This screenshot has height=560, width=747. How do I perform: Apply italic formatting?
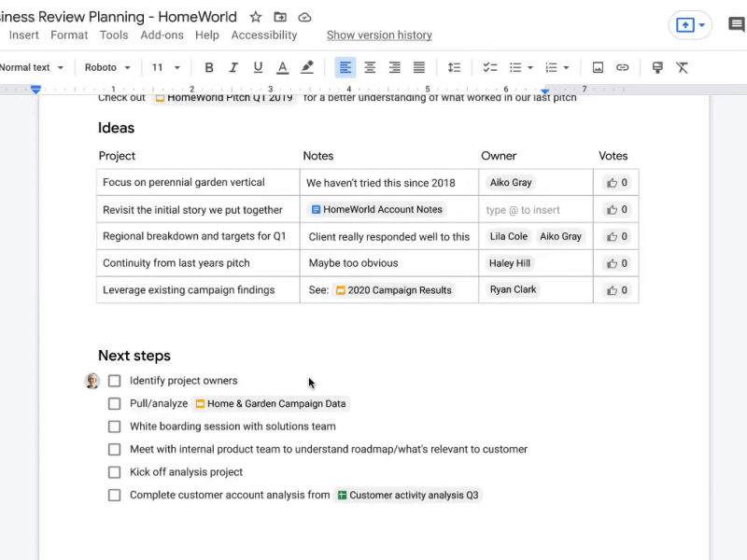click(233, 67)
